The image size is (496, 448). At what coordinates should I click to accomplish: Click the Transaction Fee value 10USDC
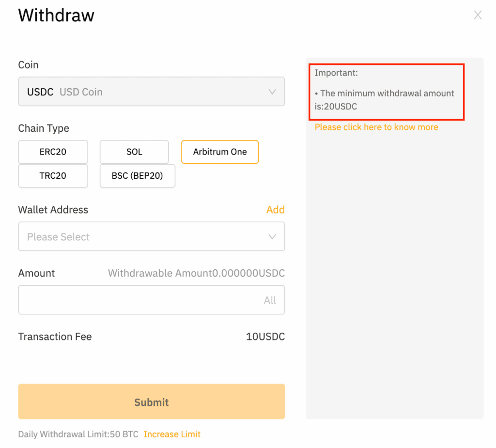pyautogui.click(x=265, y=337)
